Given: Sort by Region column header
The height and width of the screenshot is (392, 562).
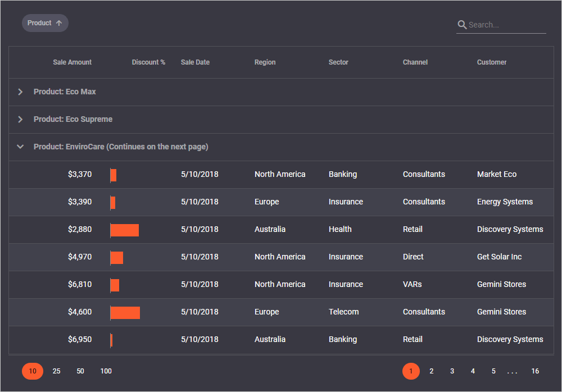Looking at the screenshot, I should [x=265, y=62].
